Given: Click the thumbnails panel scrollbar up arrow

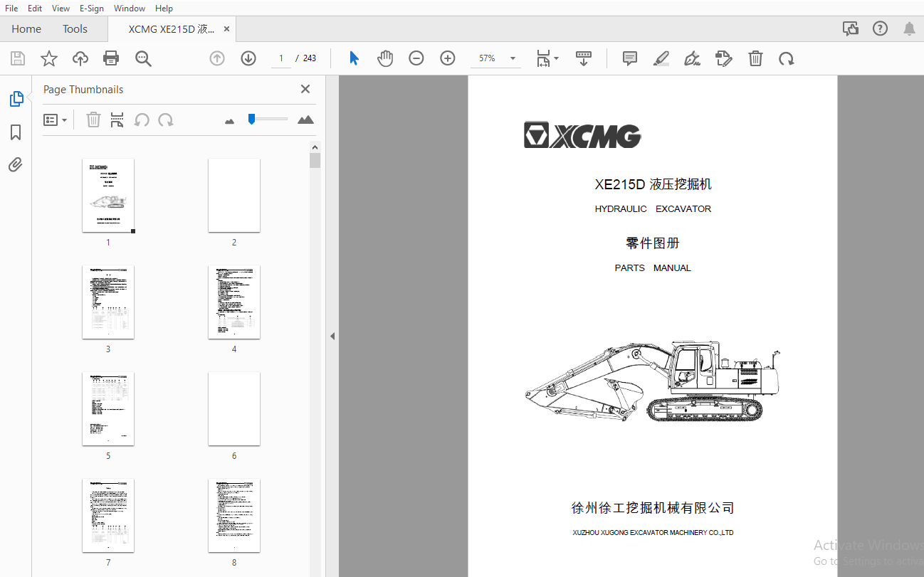Looking at the screenshot, I should (x=315, y=147).
